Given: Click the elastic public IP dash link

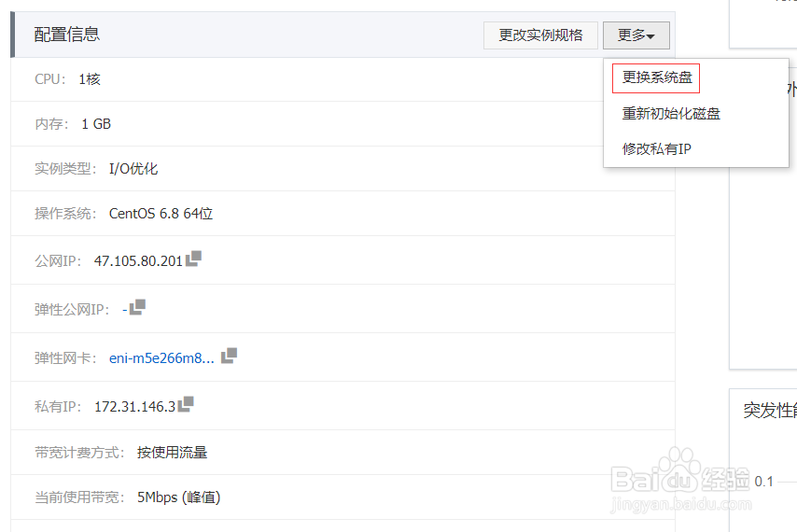Looking at the screenshot, I should [125, 310].
